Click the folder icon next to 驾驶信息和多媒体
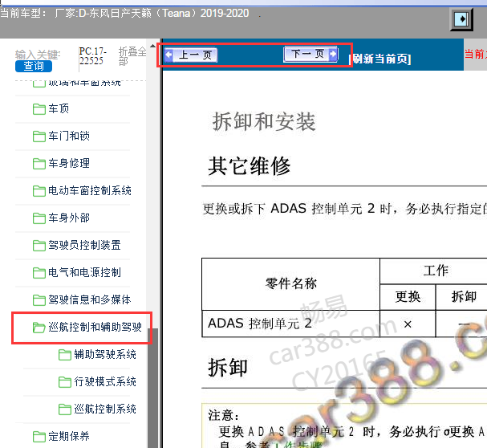The width and height of the screenshot is (487, 448). coord(39,300)
